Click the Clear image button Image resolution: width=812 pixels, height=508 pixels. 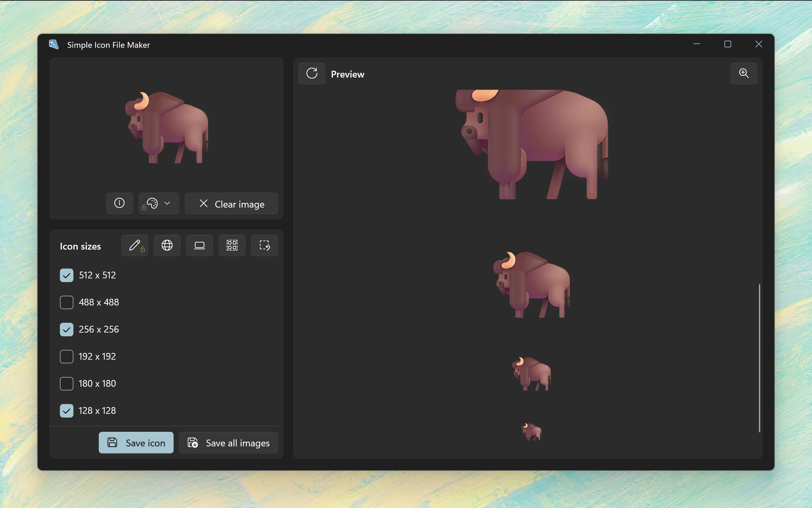[x=231, y=204]
